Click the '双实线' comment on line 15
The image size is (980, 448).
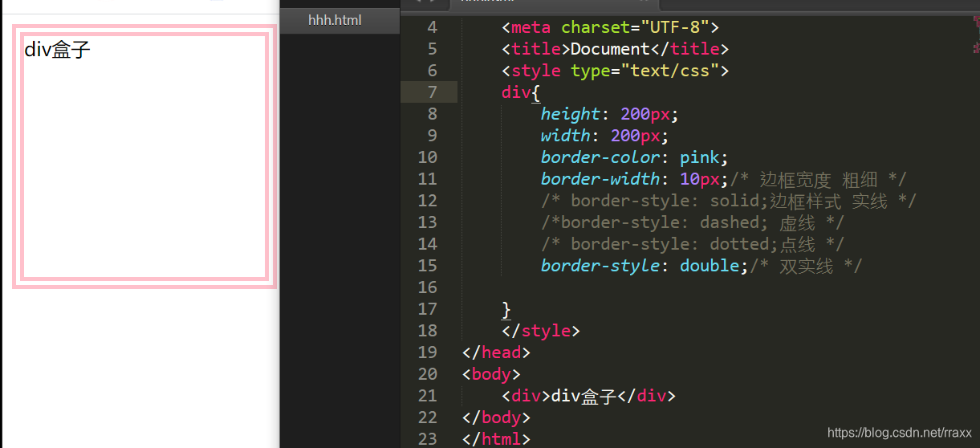[x=806, y=266]
